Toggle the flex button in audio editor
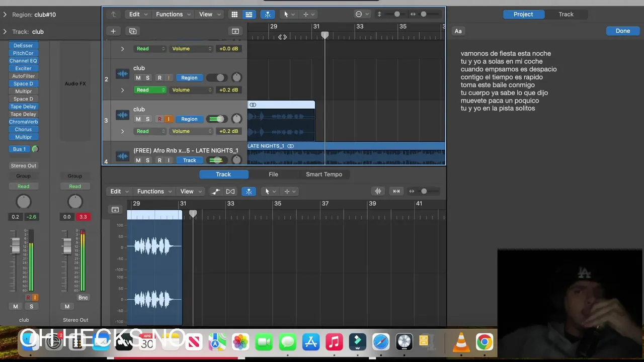The image size is (644, 362). click(230, 191)
